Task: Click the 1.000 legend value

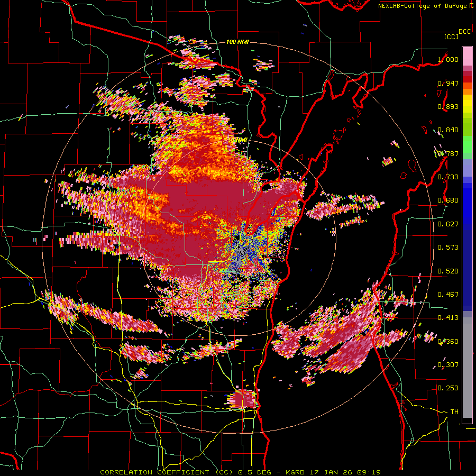Action: (x=448, y=59)
